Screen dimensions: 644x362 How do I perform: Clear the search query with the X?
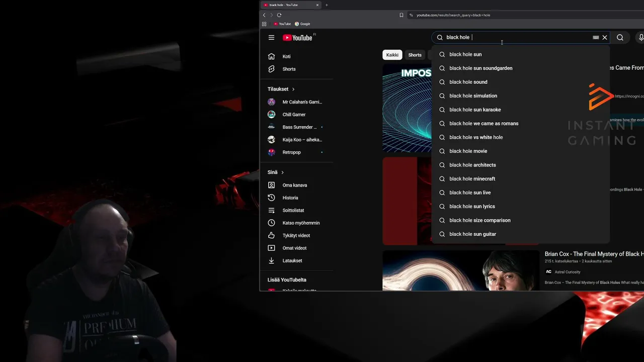605,37
